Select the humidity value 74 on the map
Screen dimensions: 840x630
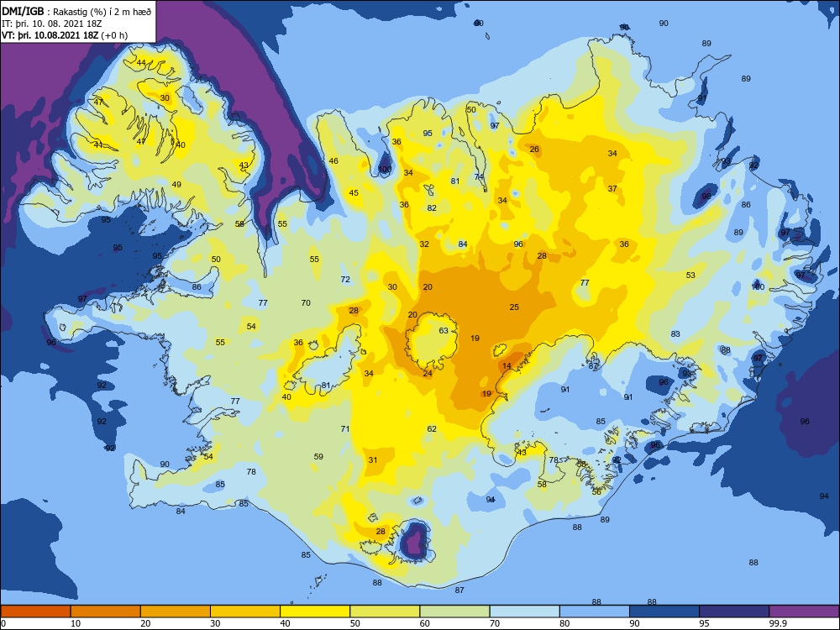[479, 176]
